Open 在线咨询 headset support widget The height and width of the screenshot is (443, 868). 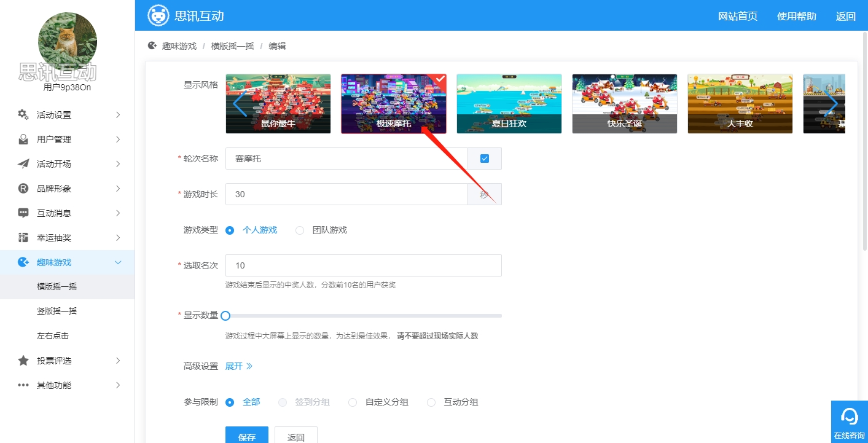850,421
